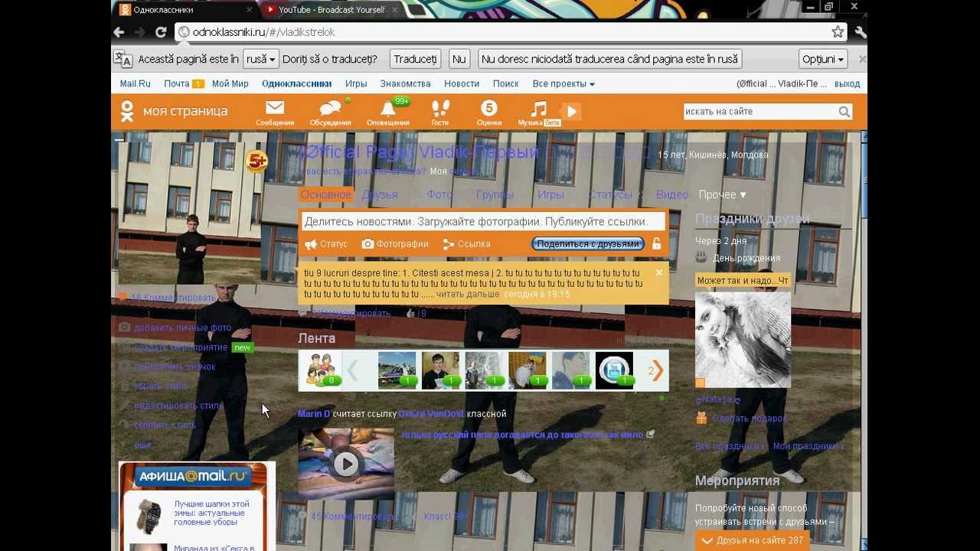Open the Музыка music note icon
980x551 pixels.
click(540, 109)
